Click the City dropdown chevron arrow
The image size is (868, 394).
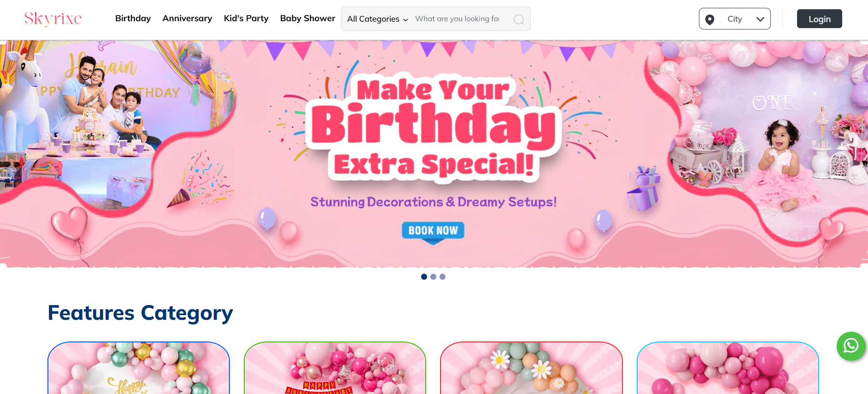[x=760, y=19]
